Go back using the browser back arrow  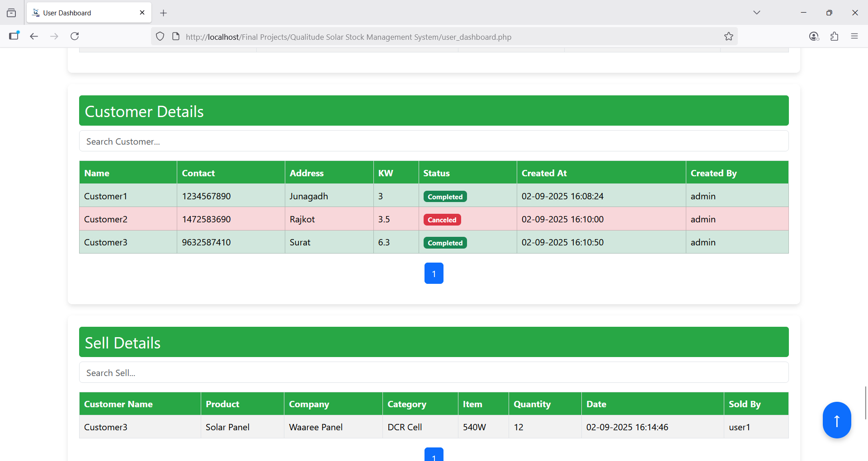[x=34, y=36]
